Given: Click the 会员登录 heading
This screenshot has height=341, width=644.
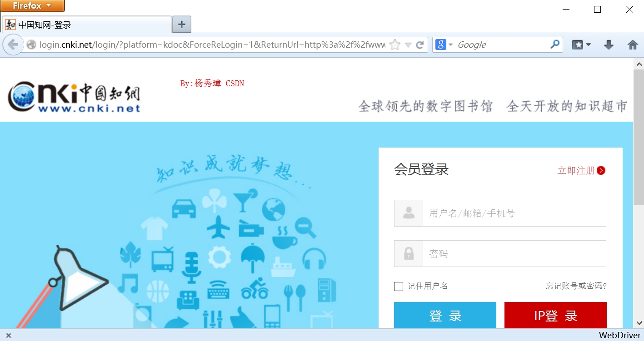Looking at the screenshot, I should (421, 169).
